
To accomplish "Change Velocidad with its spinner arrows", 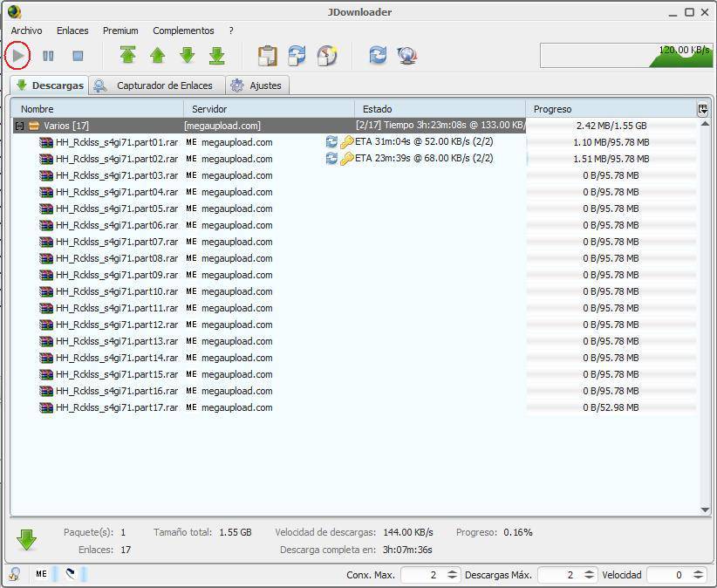I will pyautogui.click(x=699, y=575).
